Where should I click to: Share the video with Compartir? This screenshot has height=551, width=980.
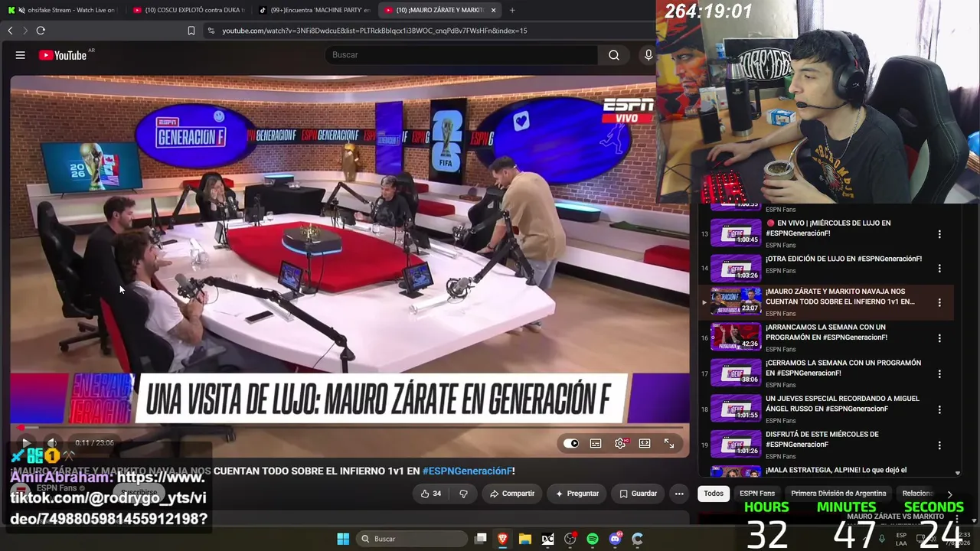point(512,494)
